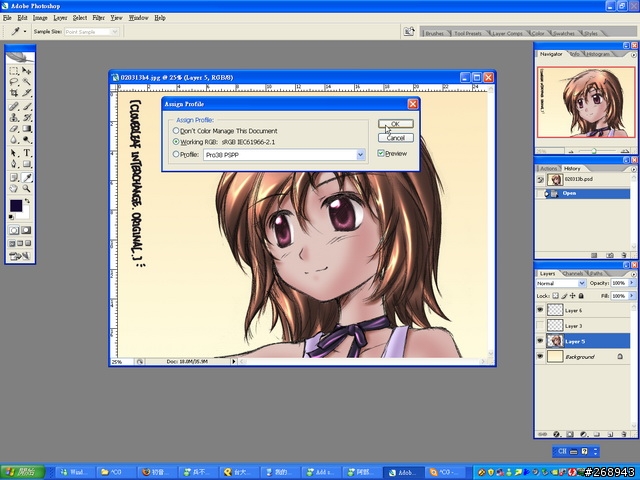Switch to the Channels tab
This screenshot has width=640, height=480.
click(x=572, y=273)
